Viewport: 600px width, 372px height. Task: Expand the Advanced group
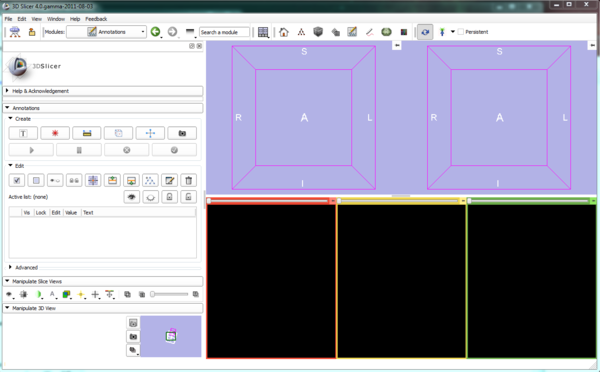[10, 267]
